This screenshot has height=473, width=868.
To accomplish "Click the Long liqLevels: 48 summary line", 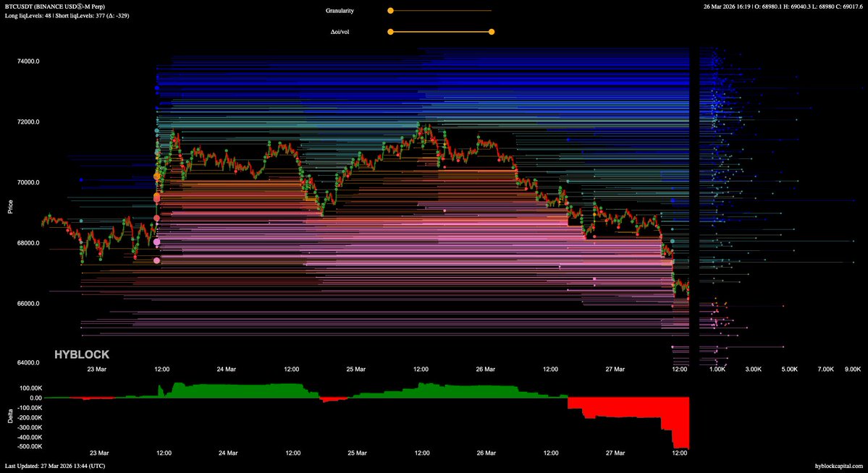I will point(67,15).
